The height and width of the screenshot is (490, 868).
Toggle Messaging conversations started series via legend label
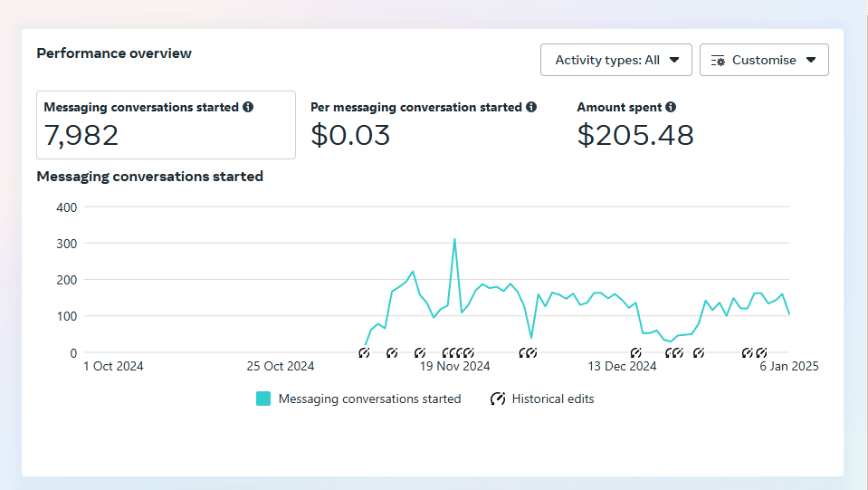click(x=369, y=399)
